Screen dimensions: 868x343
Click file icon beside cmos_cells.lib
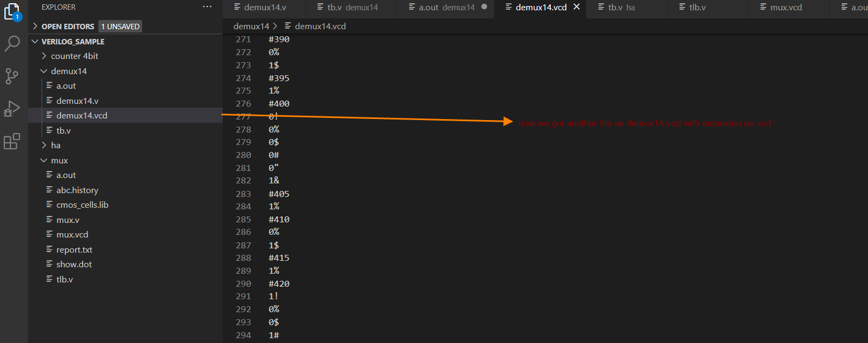click(49, 205)
